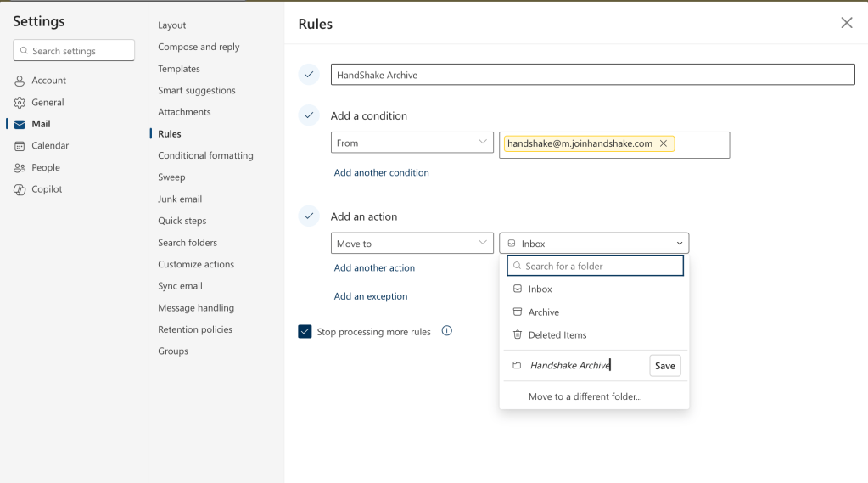Open Templates settings

pyautogui.click(x=179, y=69)
